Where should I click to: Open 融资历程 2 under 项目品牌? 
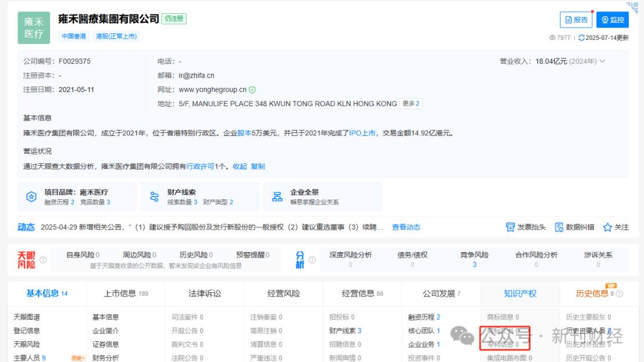[x=59, y=202]
